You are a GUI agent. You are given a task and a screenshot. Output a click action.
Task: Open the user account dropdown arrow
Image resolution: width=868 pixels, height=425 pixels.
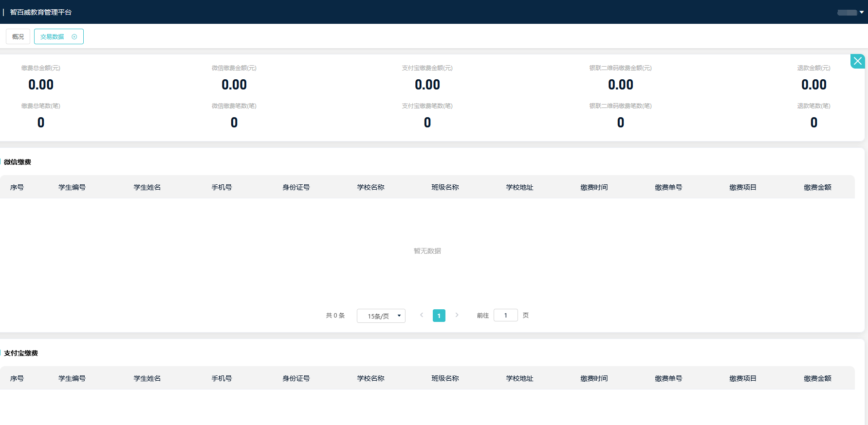[x=862, y=12]
